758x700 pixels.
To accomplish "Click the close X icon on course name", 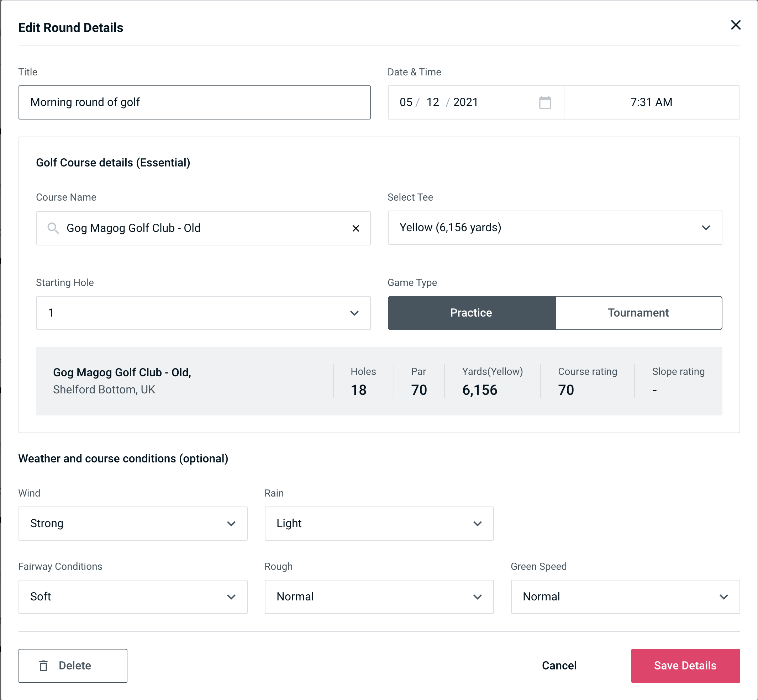I will [x=356, y=228].
